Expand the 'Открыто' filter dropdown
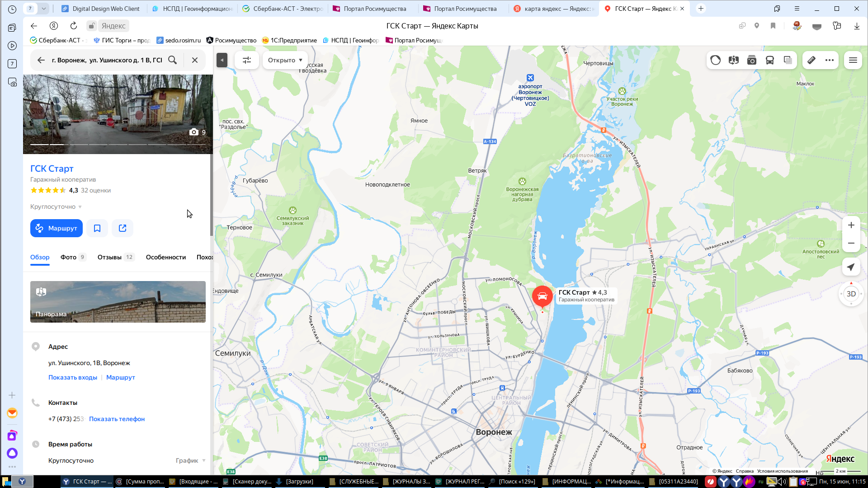868x488 pixels. coord(285,60)
